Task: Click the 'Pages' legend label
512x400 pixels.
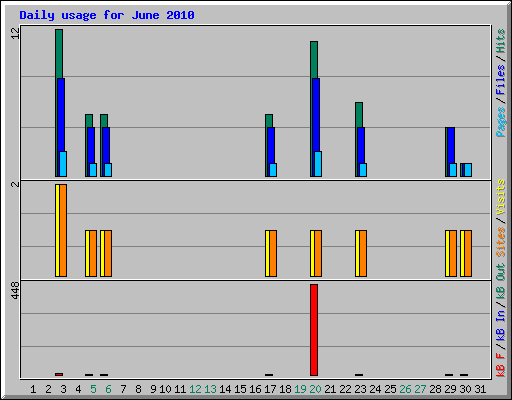Action: coord(500,122)
